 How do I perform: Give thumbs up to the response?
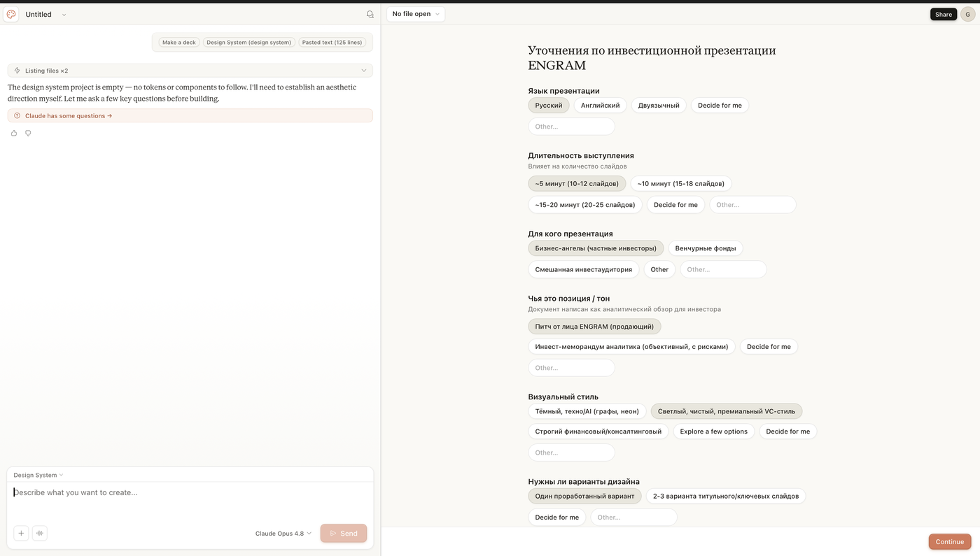click(x=14, y=133)
